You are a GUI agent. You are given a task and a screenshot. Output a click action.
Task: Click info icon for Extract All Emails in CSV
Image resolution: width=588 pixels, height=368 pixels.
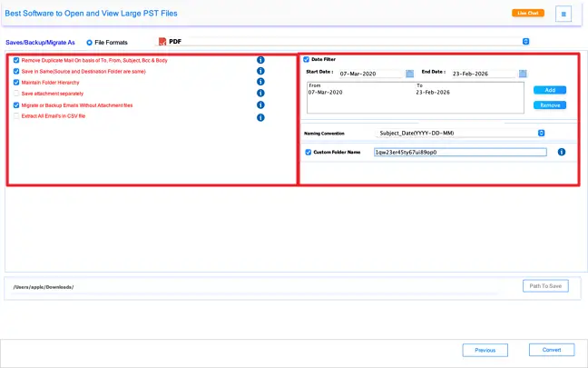point(260,117)
